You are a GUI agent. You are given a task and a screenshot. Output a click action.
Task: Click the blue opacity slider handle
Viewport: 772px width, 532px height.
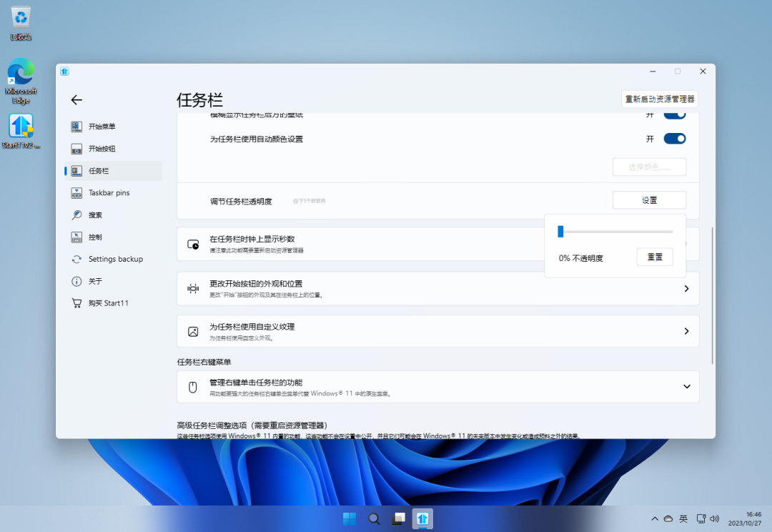560,232
